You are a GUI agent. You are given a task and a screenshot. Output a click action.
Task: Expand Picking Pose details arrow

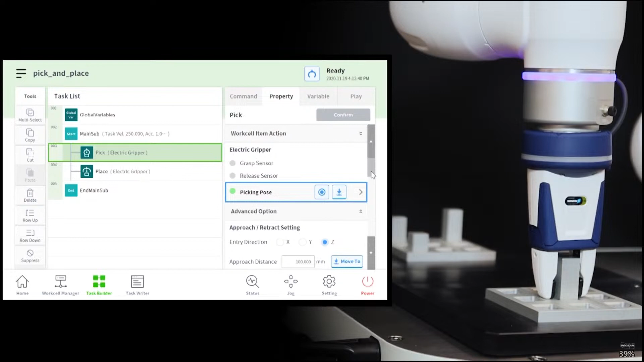click(361, 192)
